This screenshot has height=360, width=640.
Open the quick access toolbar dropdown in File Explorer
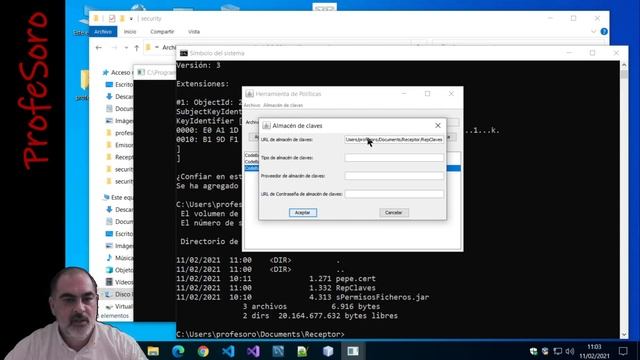point(131,19)
